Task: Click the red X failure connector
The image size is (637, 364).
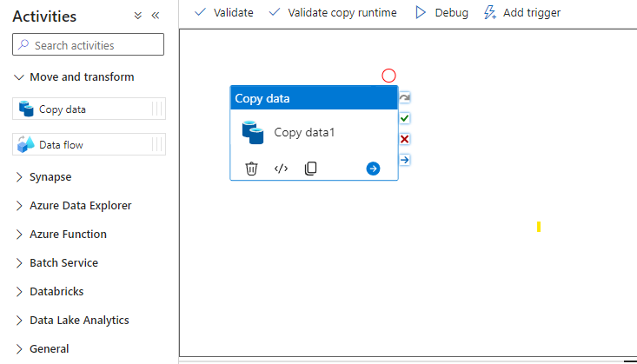Action: tap(404, 139)
